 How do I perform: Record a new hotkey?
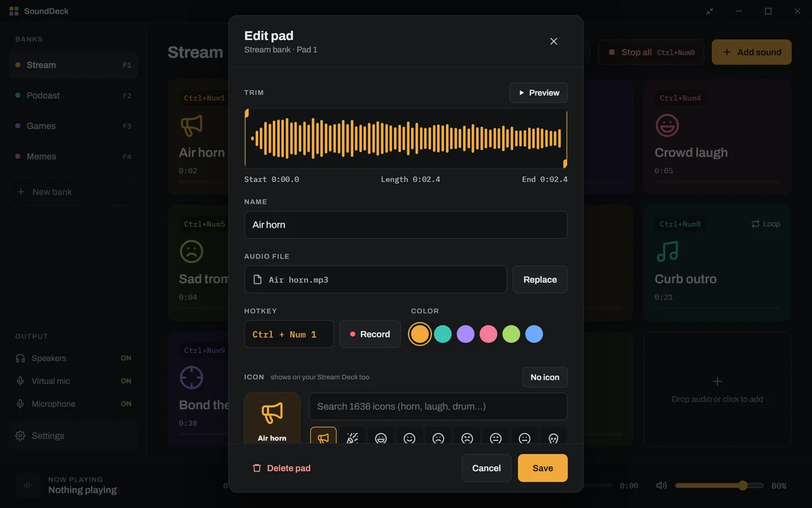coord(370,334)
